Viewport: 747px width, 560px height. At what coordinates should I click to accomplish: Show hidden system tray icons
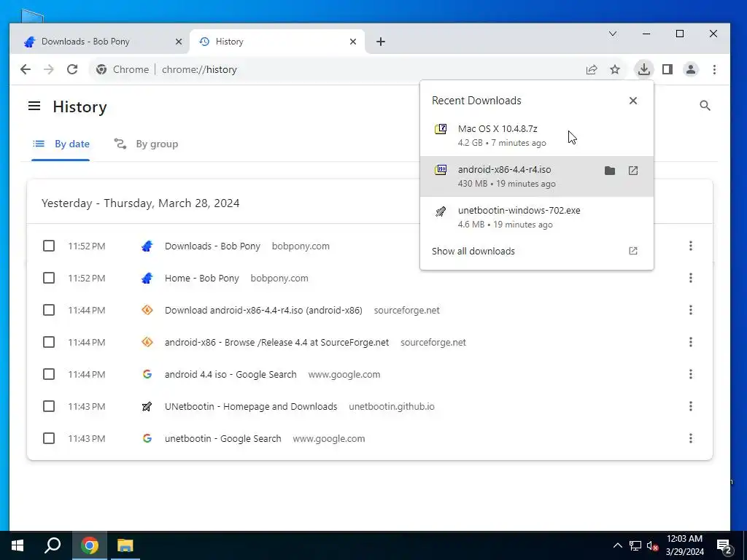coord(617,545)
